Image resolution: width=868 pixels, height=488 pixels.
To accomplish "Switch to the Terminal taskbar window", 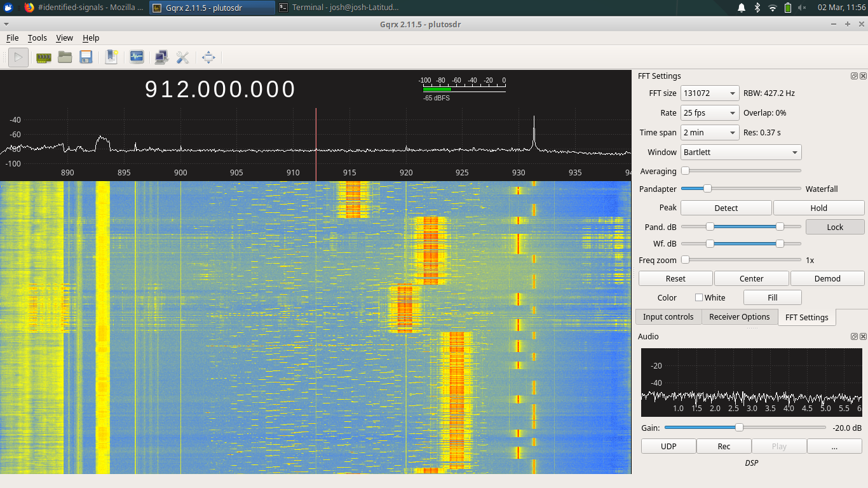I will tap(339, 8).
